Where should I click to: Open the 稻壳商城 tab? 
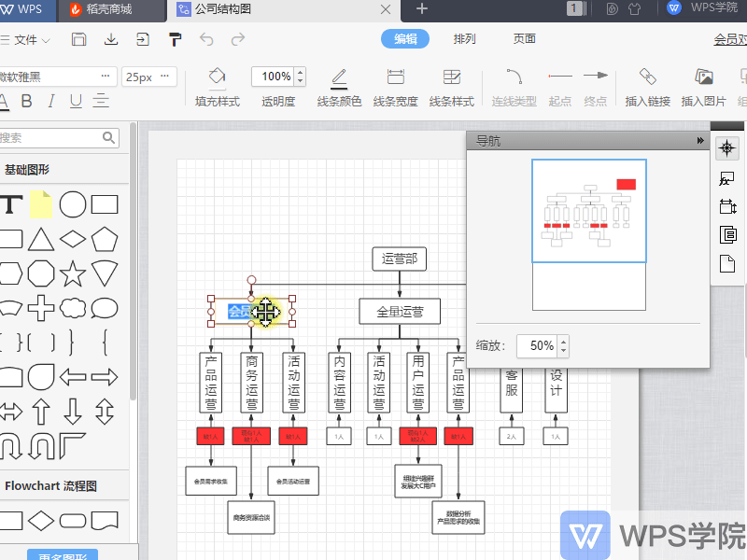coord(111,9)
